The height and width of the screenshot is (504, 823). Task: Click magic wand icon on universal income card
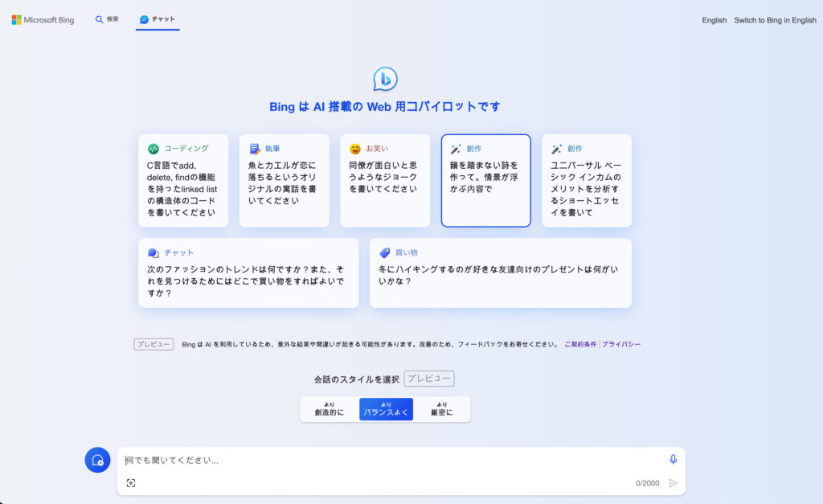pyautogui.click(x=556, y=149)
